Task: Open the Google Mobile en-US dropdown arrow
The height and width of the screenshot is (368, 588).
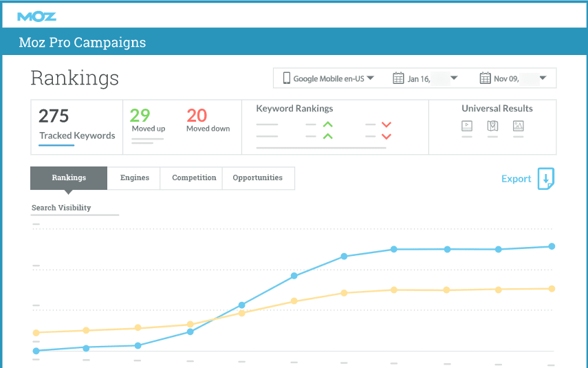Action: [x=371, y=78]
